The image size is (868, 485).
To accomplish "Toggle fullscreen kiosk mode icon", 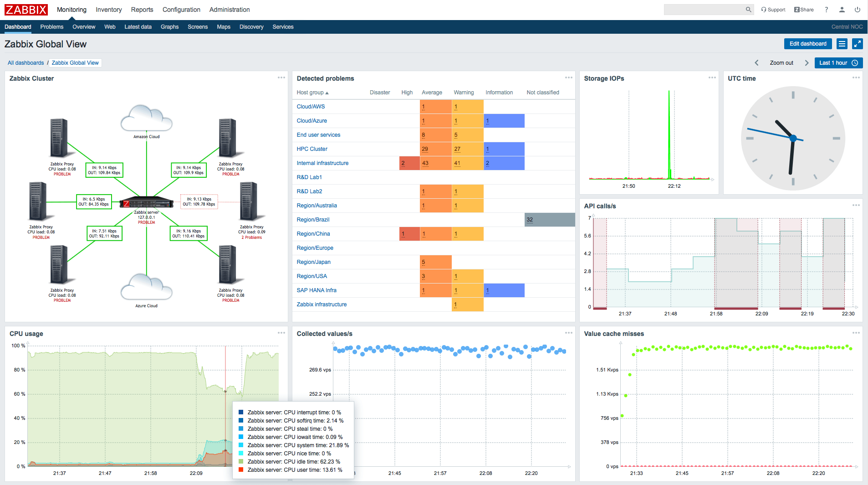I will 858,44.
